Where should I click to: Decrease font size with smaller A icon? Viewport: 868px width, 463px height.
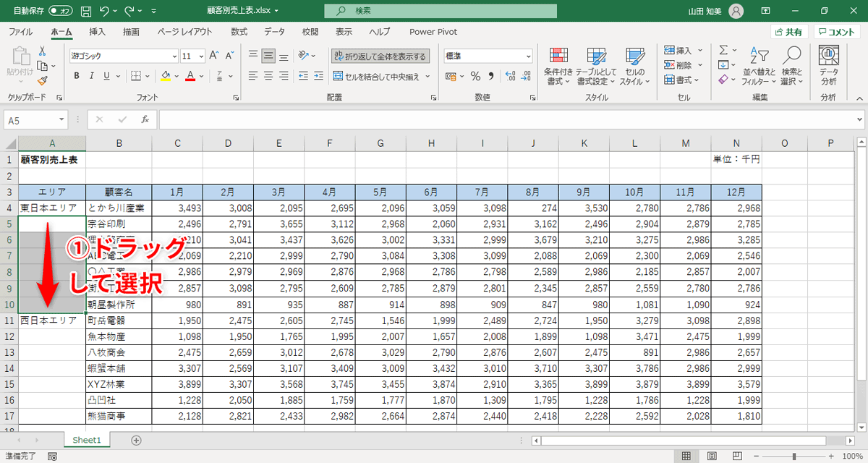click(x=229, y=56)
